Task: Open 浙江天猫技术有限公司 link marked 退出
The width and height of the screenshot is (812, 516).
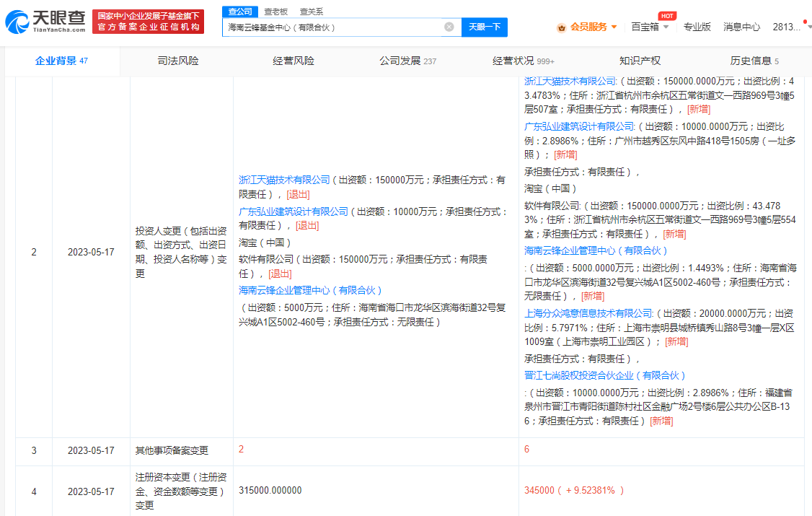Action: point(284,180)
